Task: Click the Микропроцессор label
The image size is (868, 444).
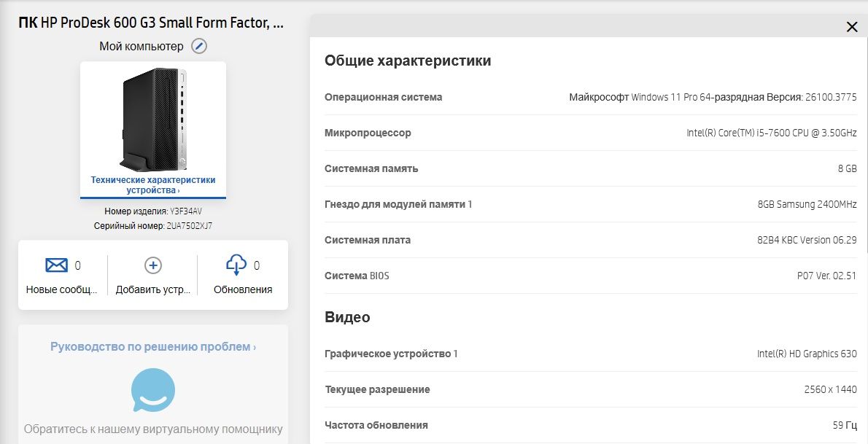Action: click(x=368, y=133)
